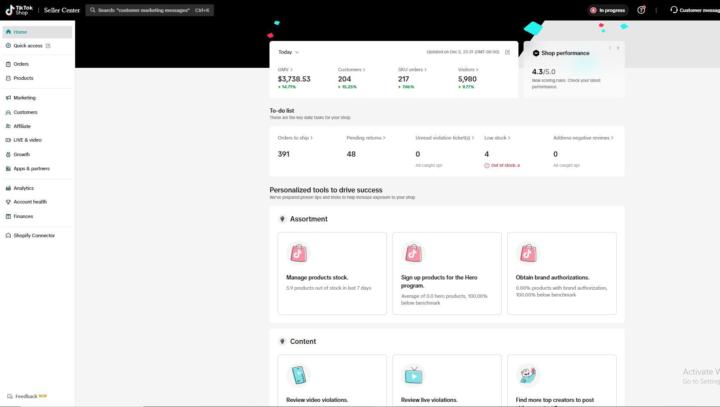
Task: Click Unread violation ticket(s) link
Action: pyautogui.click(x=444, y=138)
